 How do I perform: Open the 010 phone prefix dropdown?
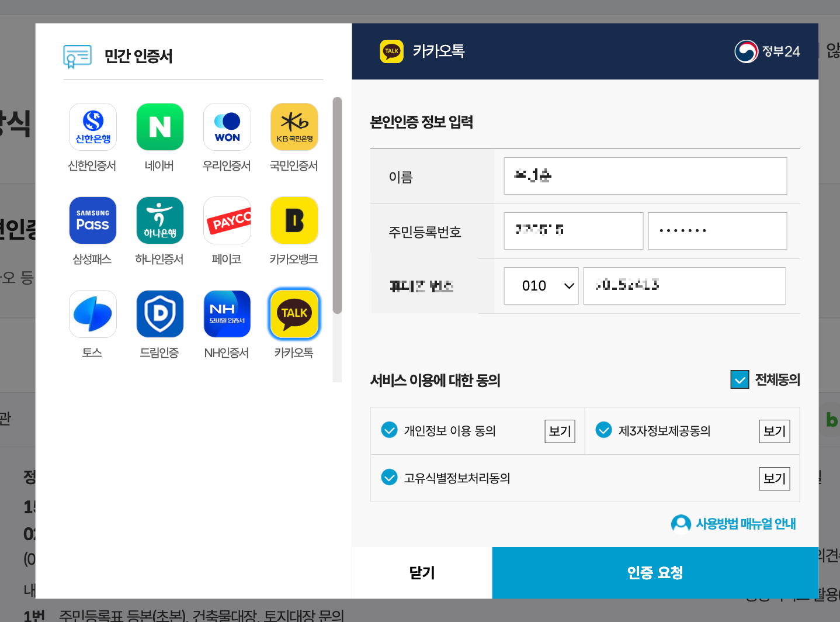541,286
